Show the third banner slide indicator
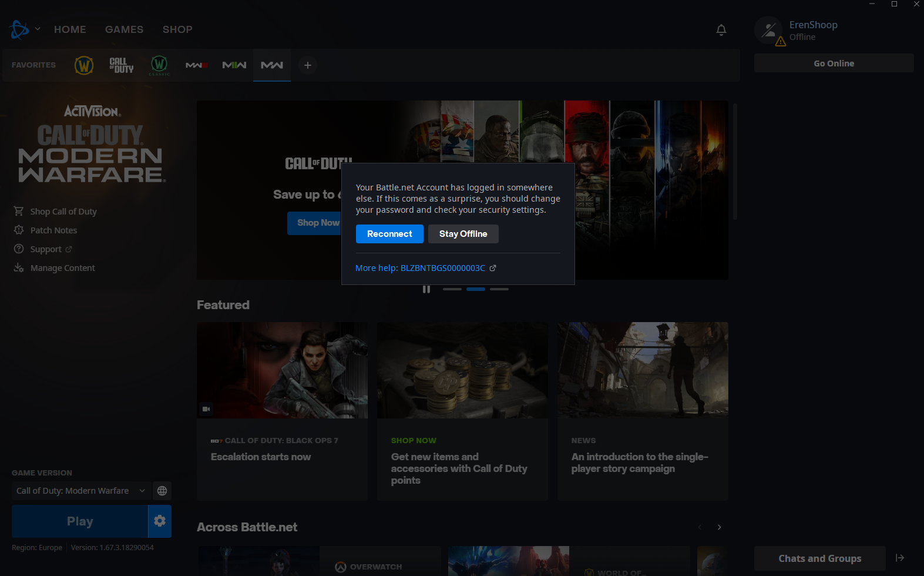This screenshot has height=576, width=924. click(x=499, y=289)
